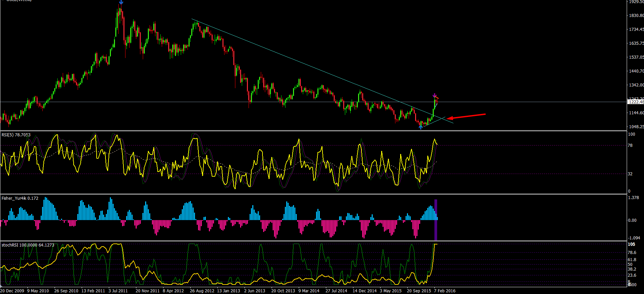Screen dimensions: 644x294
Task: Click the stochRSI scale value 23.6
Action: (632, 275)
